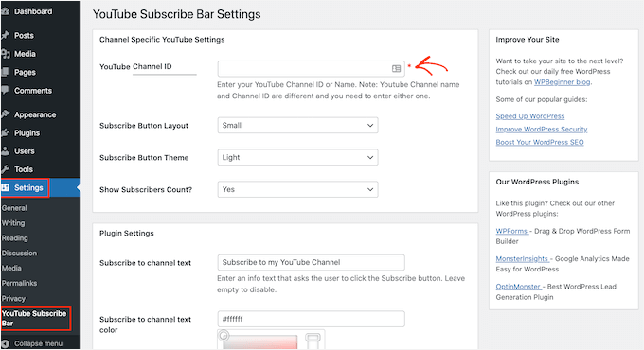
Task: Open Boost Your WordPress SEO link
Action: [540, 143]
